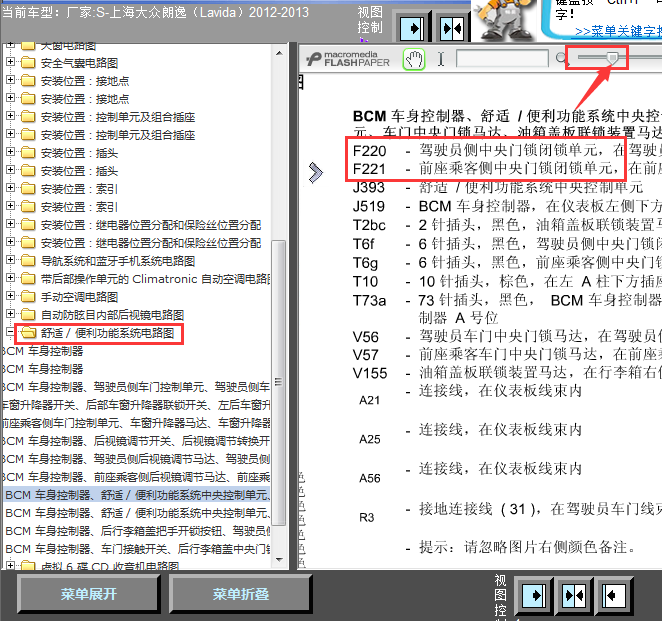Click the F220 component description line

point(507,150)
